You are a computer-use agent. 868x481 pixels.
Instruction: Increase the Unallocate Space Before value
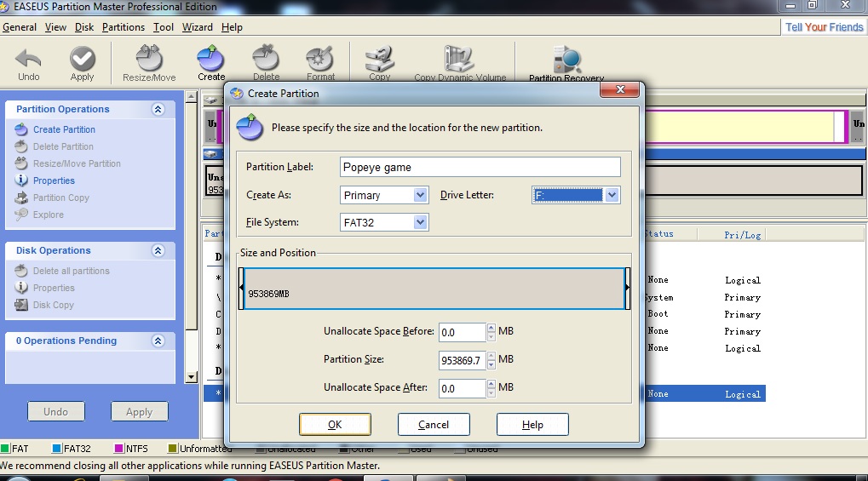click(x=491, y=329)
